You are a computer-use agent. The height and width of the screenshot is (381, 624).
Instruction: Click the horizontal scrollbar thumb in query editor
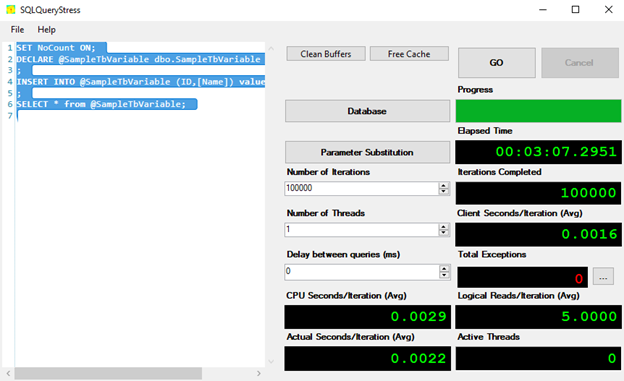point(108,373)
